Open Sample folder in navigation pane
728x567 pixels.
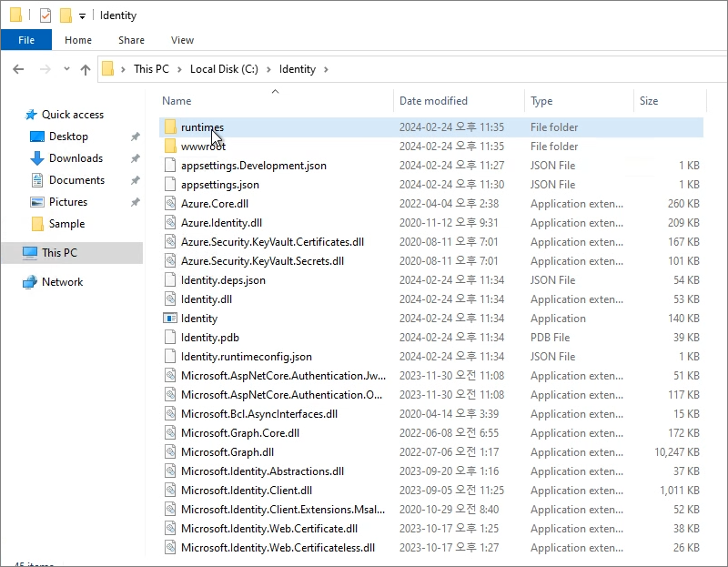click(66, 223)
